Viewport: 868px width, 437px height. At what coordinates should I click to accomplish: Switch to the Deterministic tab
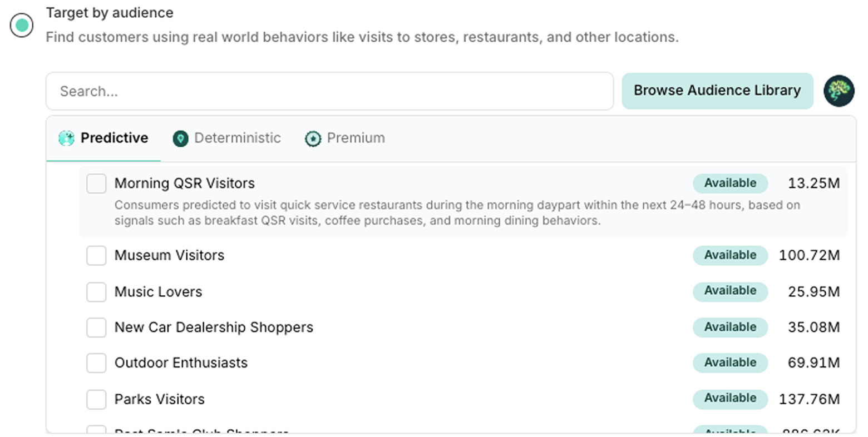click(226, 138)
